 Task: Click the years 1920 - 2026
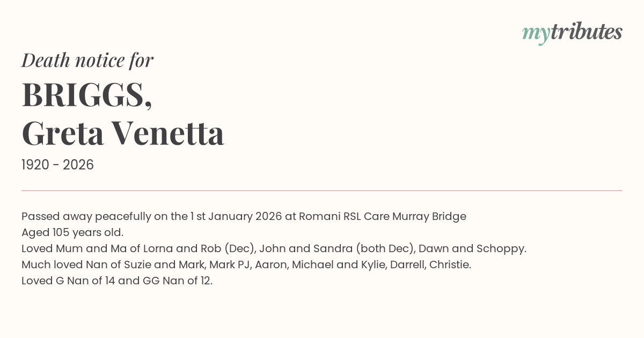[x=57, y=165]
